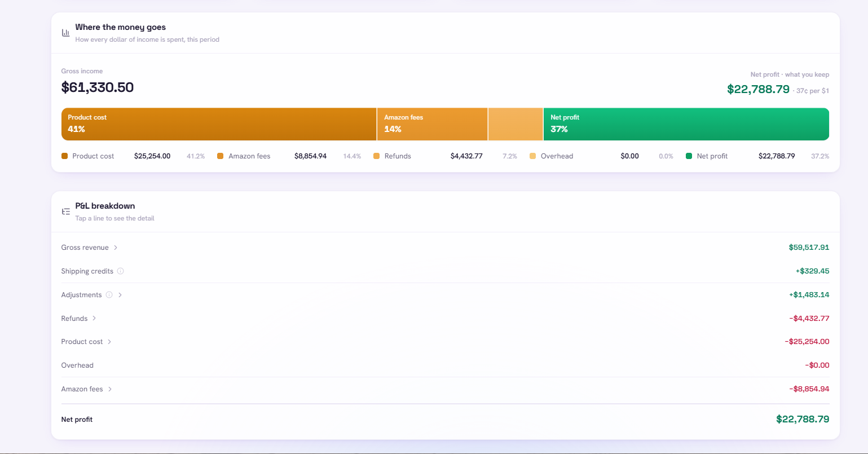868x454 pixels.
Task: Click the Product cost legend color swatch
Action: [65, 156]
